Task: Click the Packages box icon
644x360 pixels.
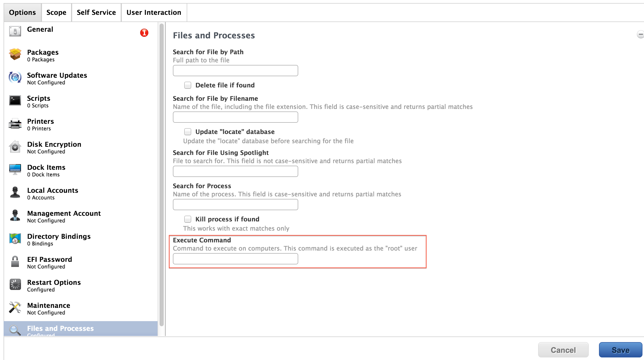Action: click(x=15, y=54)
